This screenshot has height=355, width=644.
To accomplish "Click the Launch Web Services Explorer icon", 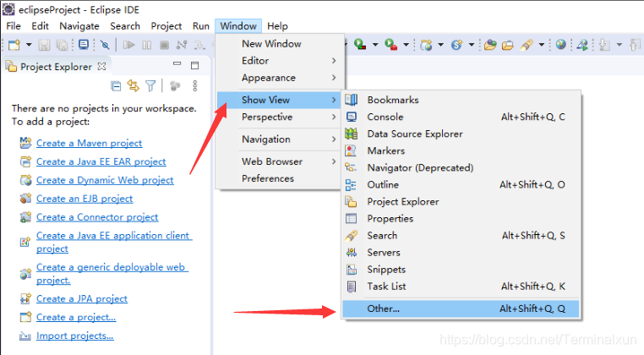I will coord(582,44).
